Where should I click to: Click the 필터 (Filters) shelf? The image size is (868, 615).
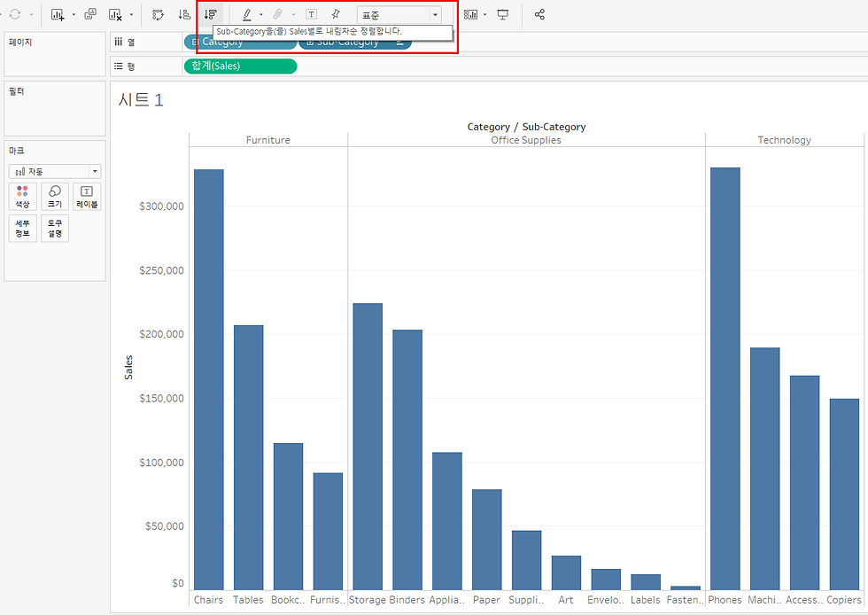point(55,109)
